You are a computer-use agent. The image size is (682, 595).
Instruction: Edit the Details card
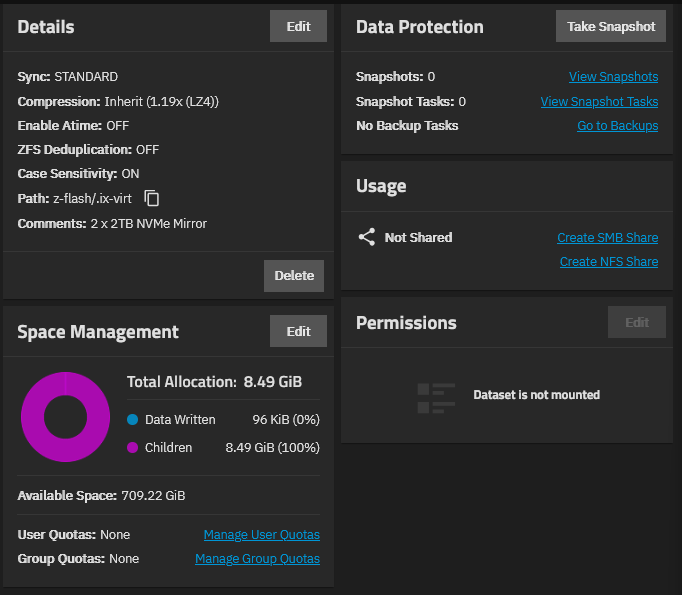tap(298, 26)
